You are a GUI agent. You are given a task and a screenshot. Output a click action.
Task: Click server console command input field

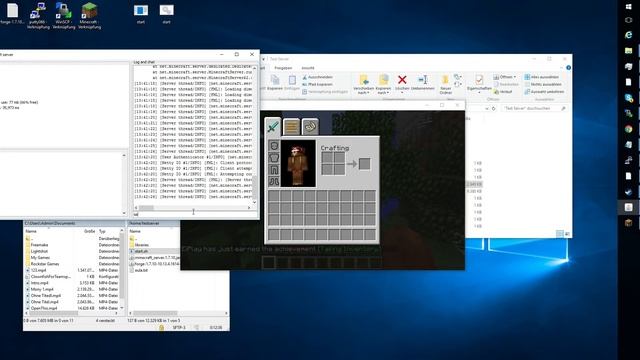point(195,214)
